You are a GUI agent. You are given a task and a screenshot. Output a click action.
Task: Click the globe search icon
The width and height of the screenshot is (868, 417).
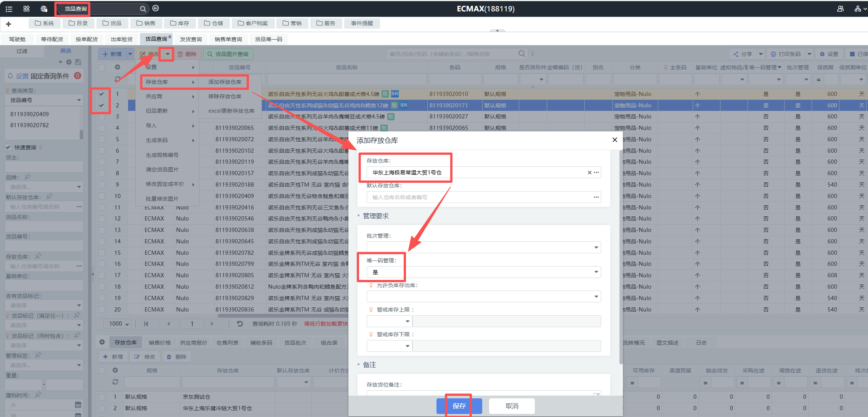(44, 9)
